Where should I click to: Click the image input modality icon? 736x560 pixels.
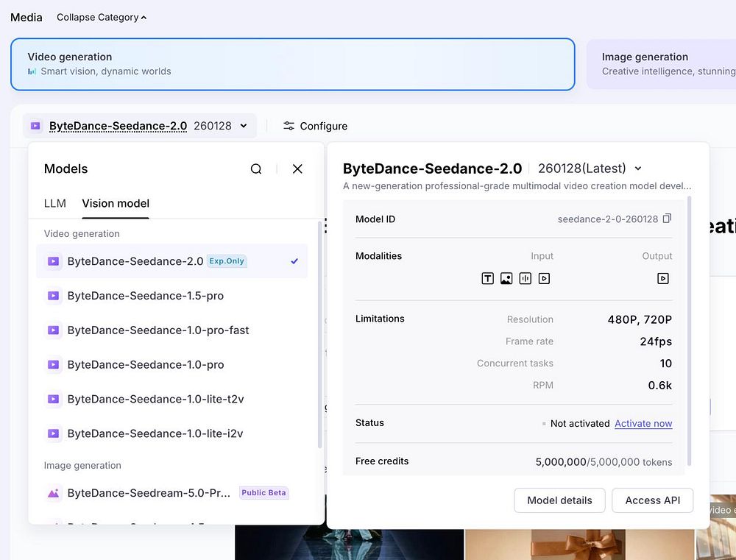pos(506,278)
